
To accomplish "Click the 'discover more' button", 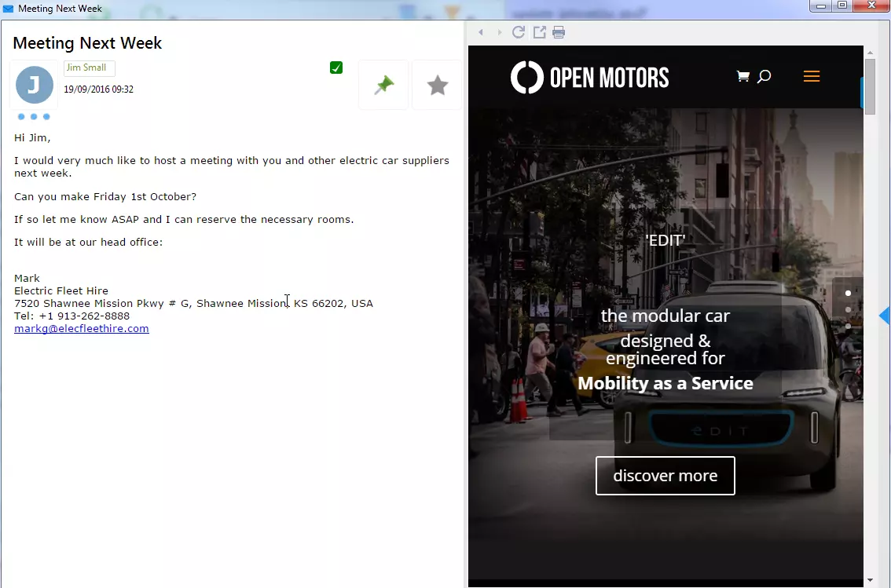I will click(665, 476).
